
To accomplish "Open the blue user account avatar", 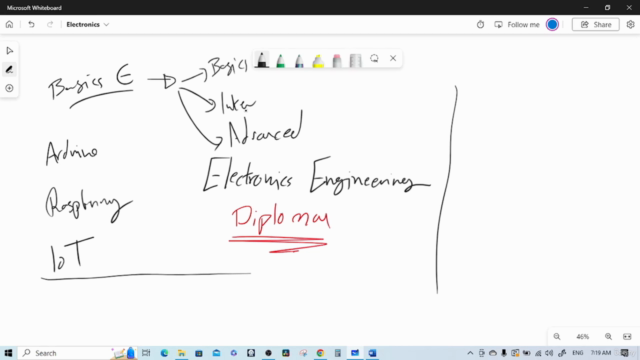I will [552, 24].
